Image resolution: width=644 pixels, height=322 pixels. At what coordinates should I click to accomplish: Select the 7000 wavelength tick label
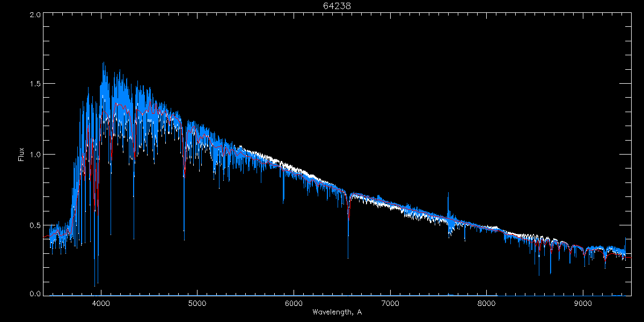390,302
